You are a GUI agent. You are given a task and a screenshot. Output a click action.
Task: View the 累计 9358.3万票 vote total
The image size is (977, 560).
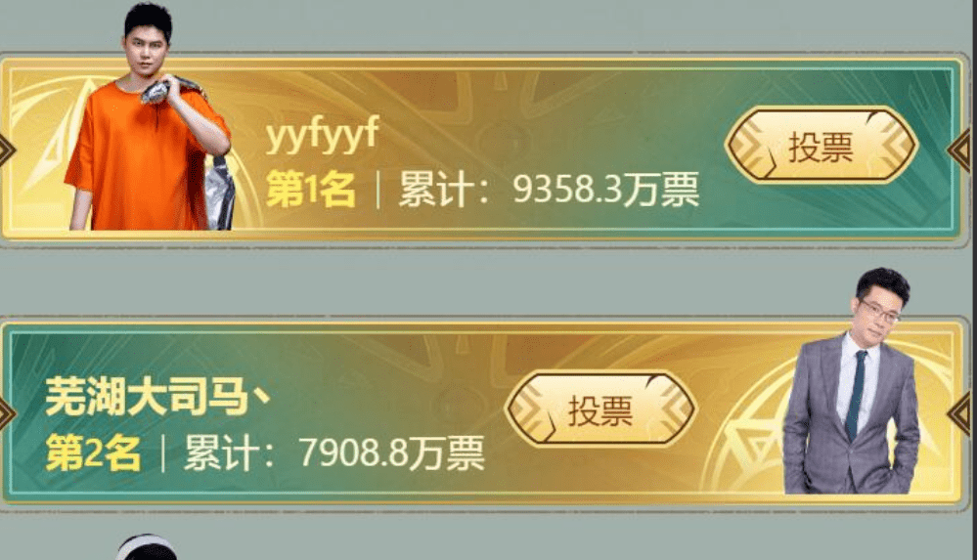549,189
